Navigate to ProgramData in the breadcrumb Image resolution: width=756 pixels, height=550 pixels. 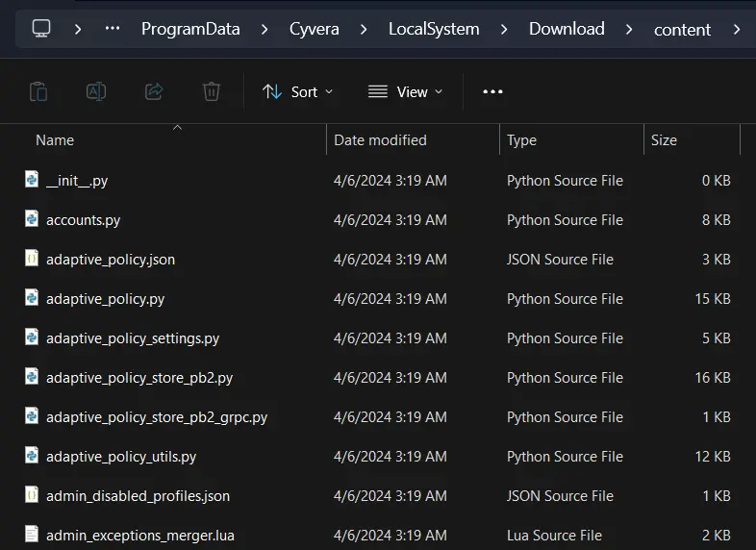(190, 29)
